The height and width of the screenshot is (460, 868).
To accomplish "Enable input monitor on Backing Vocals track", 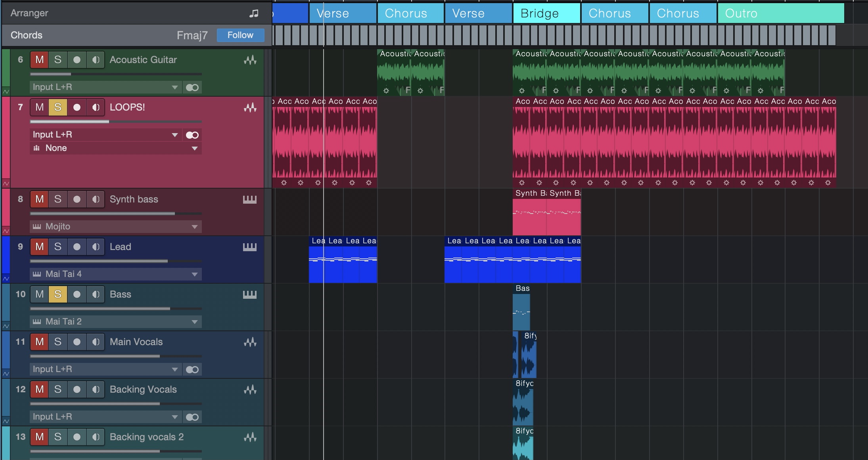I will click(96, 389).
